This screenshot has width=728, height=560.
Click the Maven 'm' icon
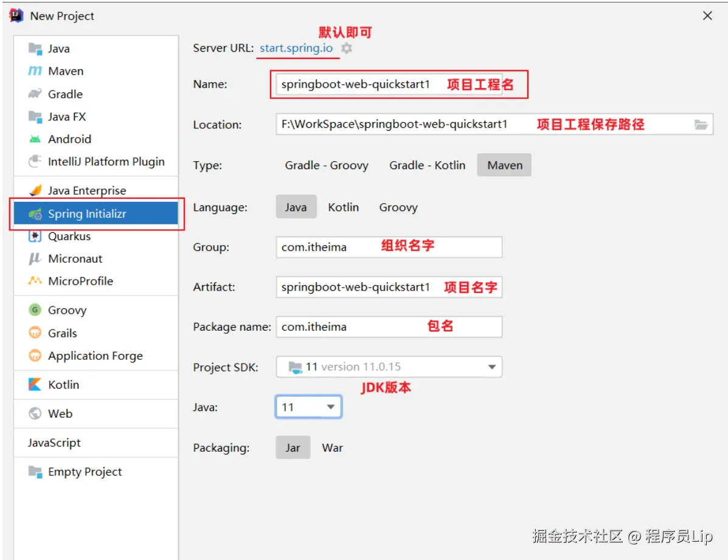pos(35,71)
